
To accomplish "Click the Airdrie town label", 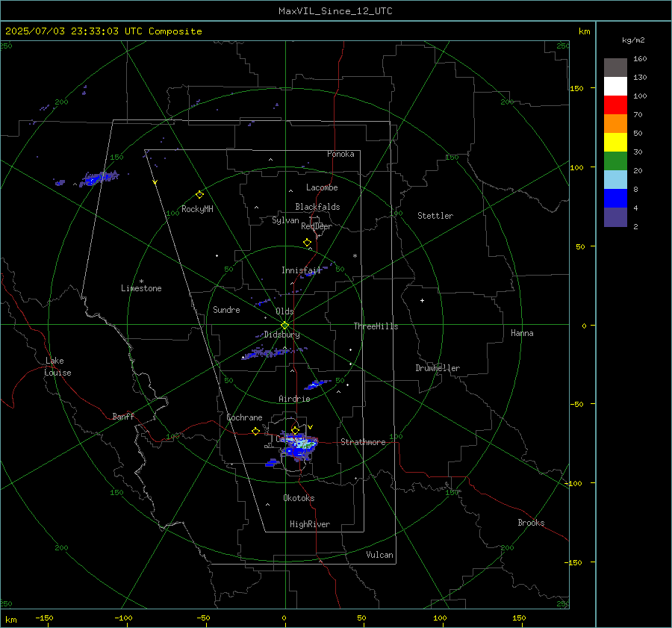I will click(x=294, y=399).
